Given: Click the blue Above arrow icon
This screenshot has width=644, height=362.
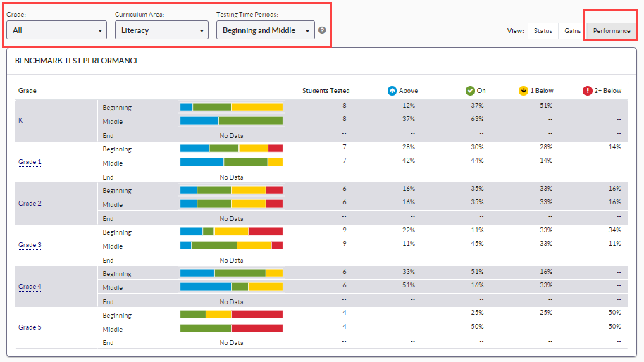Looking at the screenshot, I should coord(392,91).
